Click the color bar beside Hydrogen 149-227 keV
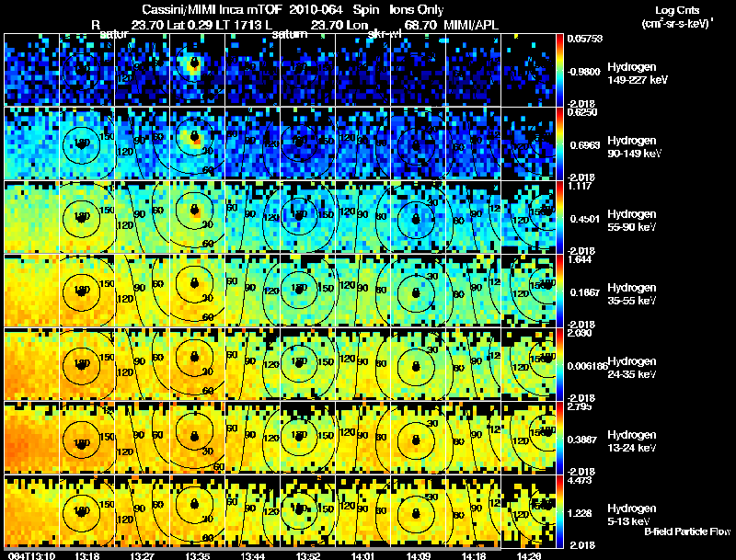 (559, 70)
